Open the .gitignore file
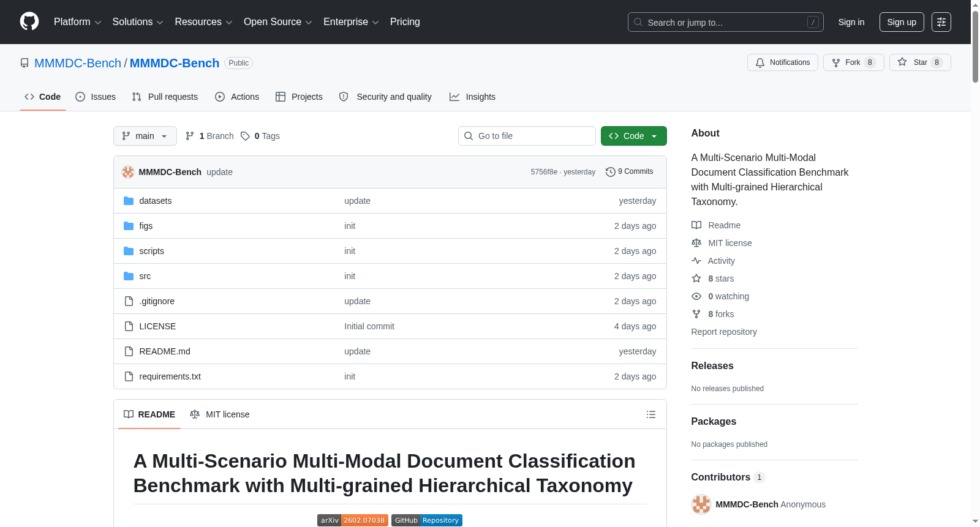Image resolution: width=980 pixels, height=527 pixels. coord(157,301)
